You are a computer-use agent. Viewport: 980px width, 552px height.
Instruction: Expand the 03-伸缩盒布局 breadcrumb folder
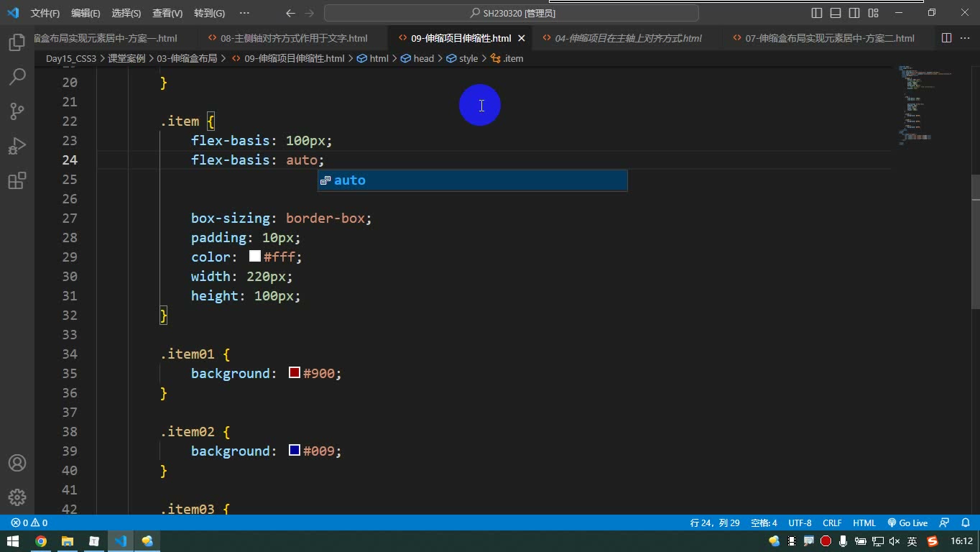[187, 58]
